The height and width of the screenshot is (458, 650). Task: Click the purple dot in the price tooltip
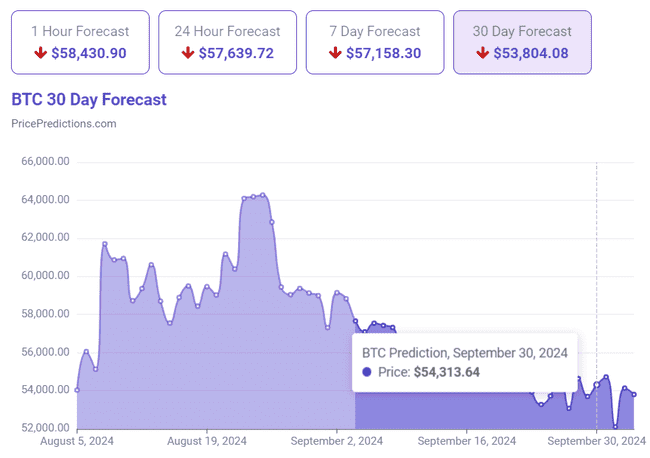point(367,372)
